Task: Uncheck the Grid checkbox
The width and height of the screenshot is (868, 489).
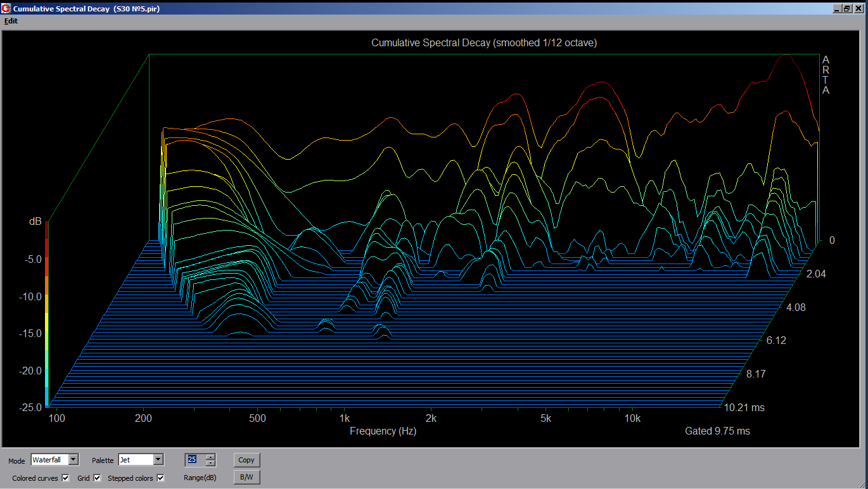Action: coord(97,478)
